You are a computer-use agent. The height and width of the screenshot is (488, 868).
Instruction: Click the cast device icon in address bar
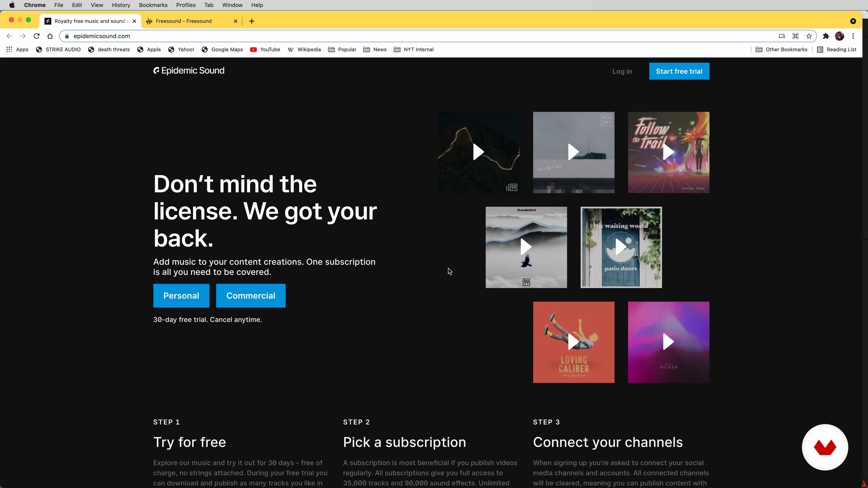coord(782,36)
